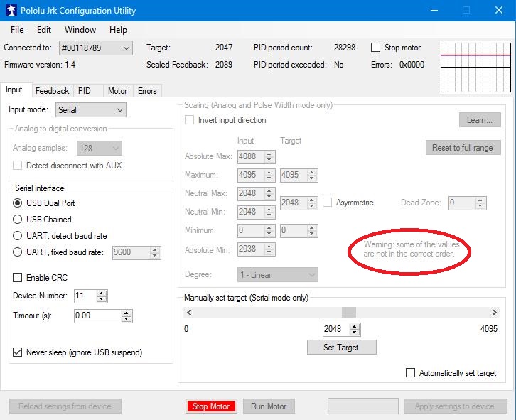Open the Help menu
Screen dimensions: 516x420
(118, 30)
